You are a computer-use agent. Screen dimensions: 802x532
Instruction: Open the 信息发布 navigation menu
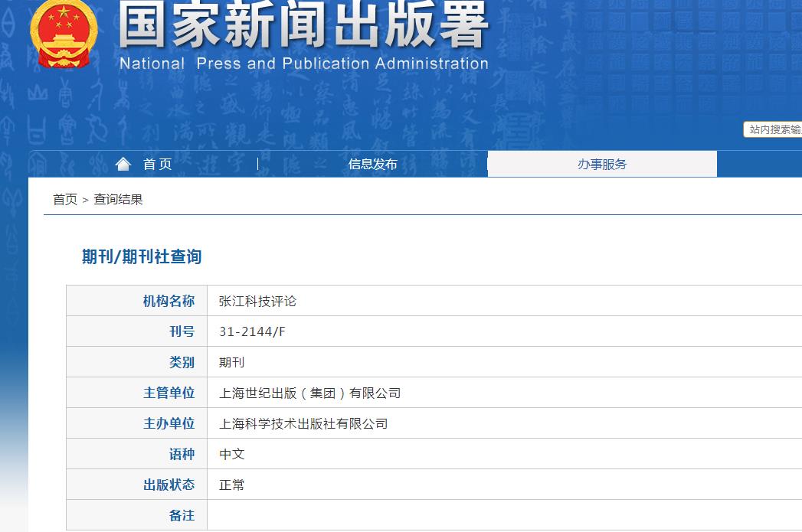pos(372,164)
